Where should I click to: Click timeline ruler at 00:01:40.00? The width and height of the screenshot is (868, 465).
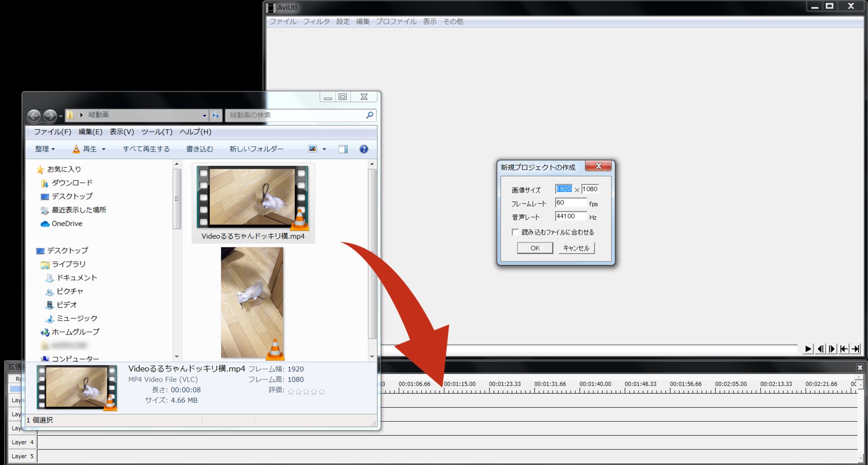[595, 384]
